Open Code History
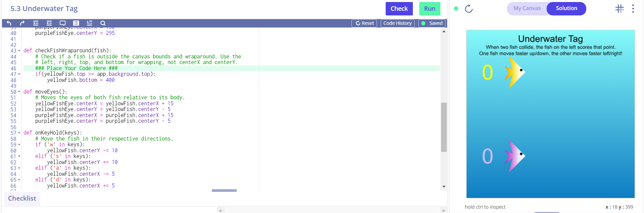Viewport: 644px width, 213px height. [x=397, y=23]
